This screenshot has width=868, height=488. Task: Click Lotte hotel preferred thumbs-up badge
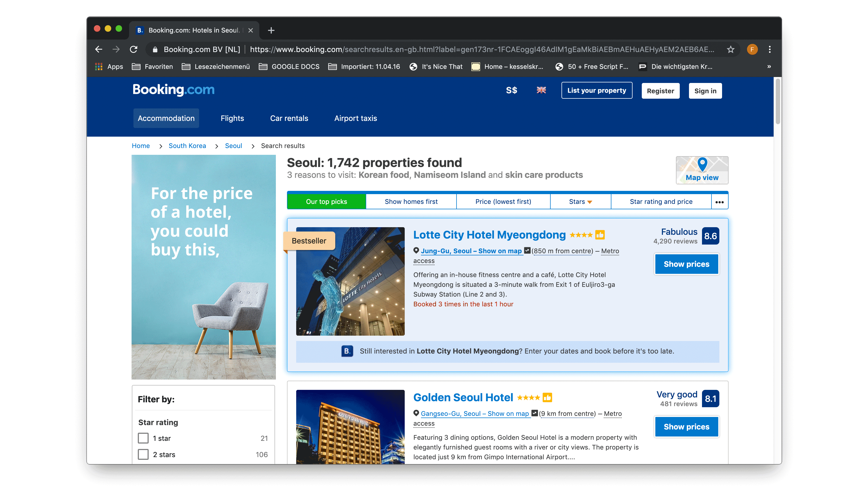[600, 235]
